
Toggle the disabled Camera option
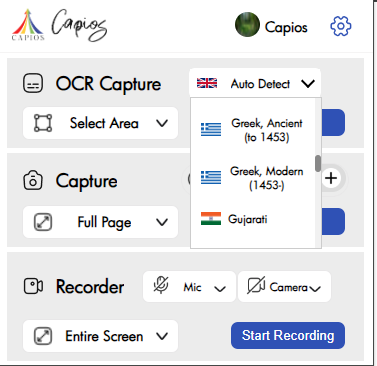tap(256, 285)
